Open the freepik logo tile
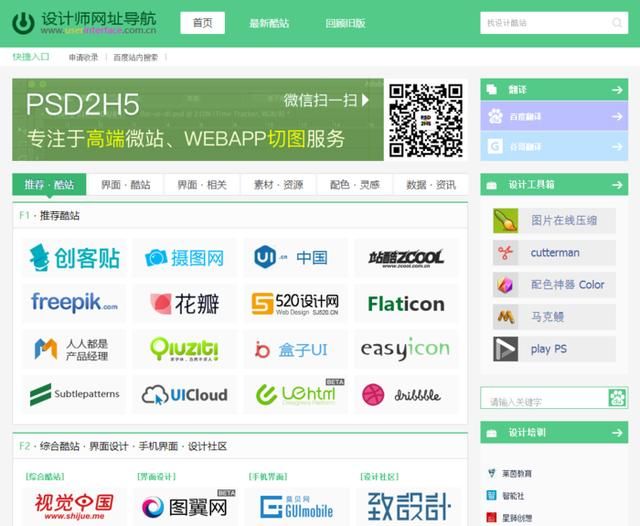 [x=74, y=303]
